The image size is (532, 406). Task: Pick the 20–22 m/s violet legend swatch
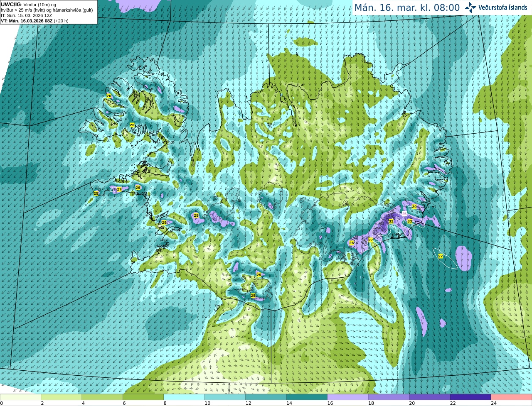pos(430,397)
